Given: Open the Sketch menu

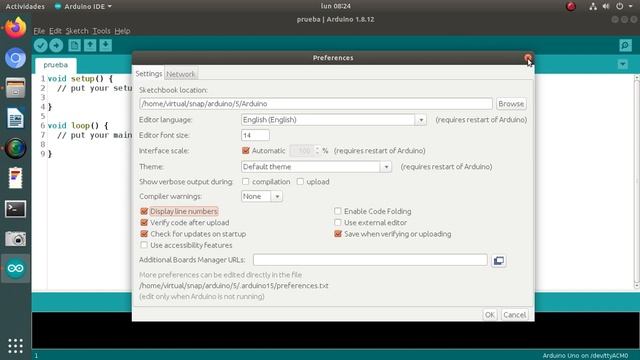Looking at the screenshot, I should (77, 31).
